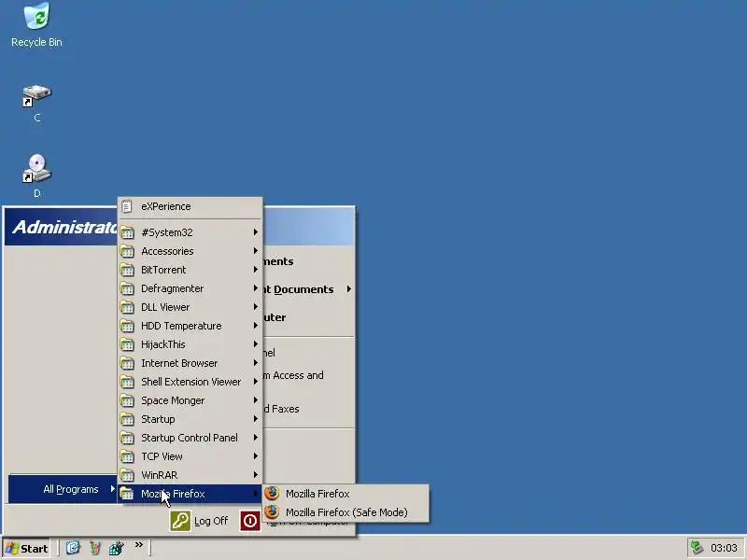Open the Accessories program group
The width and height of the screenshot is (747, 560).
[190, 251]
